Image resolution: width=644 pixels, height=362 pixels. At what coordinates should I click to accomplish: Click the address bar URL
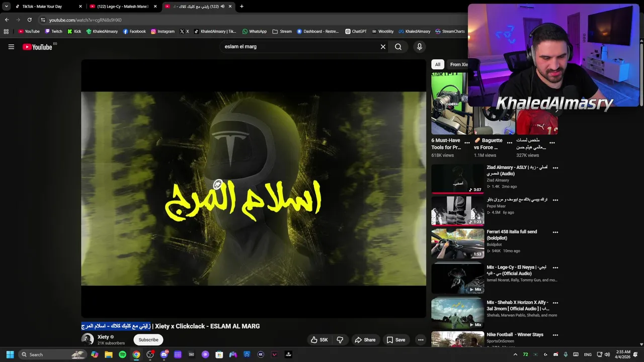tap(85, 20)
